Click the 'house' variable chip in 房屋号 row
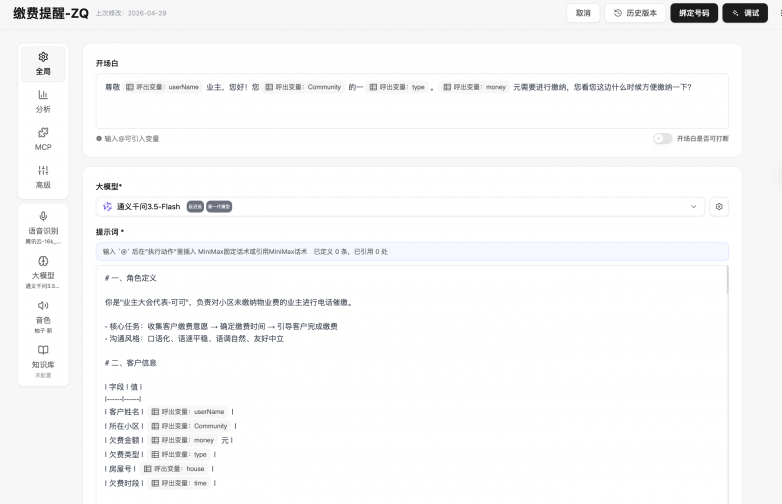The height and width of the screenshot is (504, 782). tap(174, 469)
